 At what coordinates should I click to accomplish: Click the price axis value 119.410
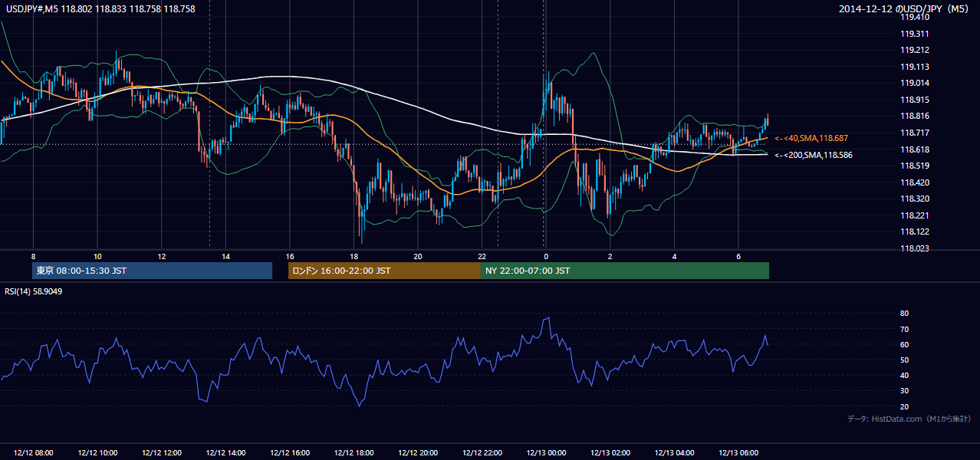(914, 17)
